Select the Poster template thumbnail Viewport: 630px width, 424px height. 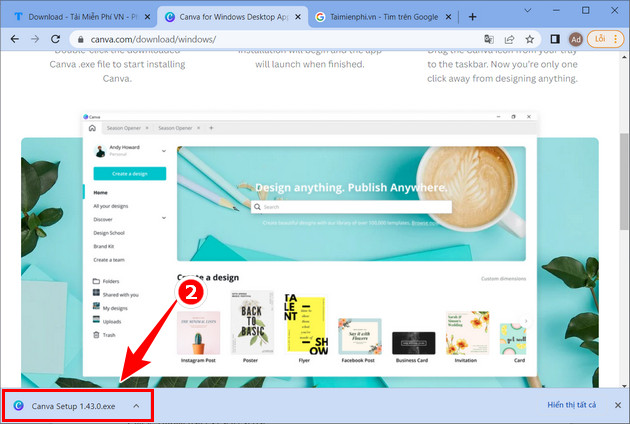tap(252, 323)
